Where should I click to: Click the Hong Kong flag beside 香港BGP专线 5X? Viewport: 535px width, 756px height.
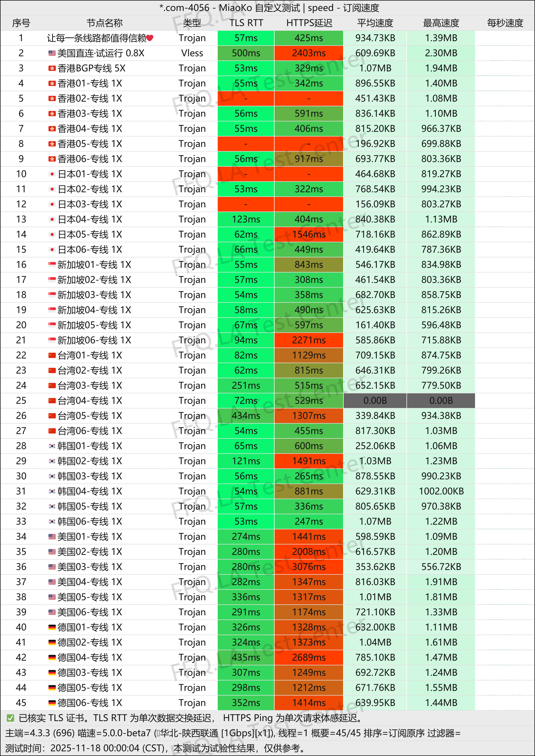point(52,68)
